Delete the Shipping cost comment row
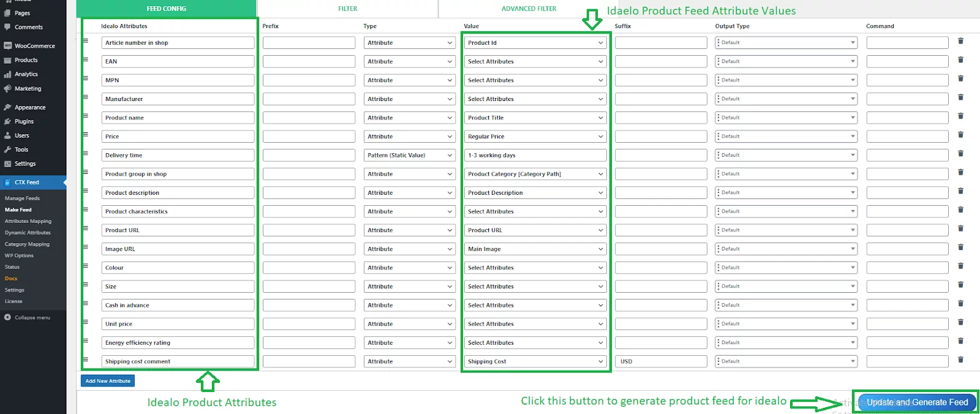 pos(960,359)
